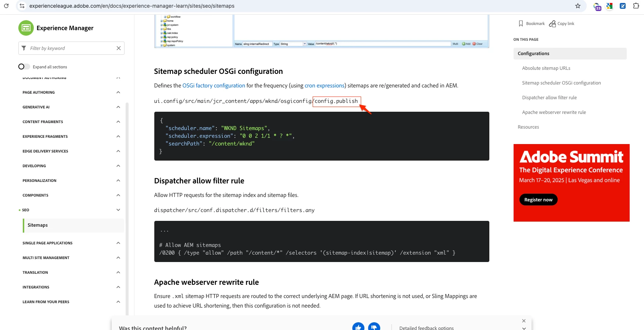Click the Sitemap scheduler OSGi configuration heading
This screenshot has height=330, width=644.
pos(218,71)
